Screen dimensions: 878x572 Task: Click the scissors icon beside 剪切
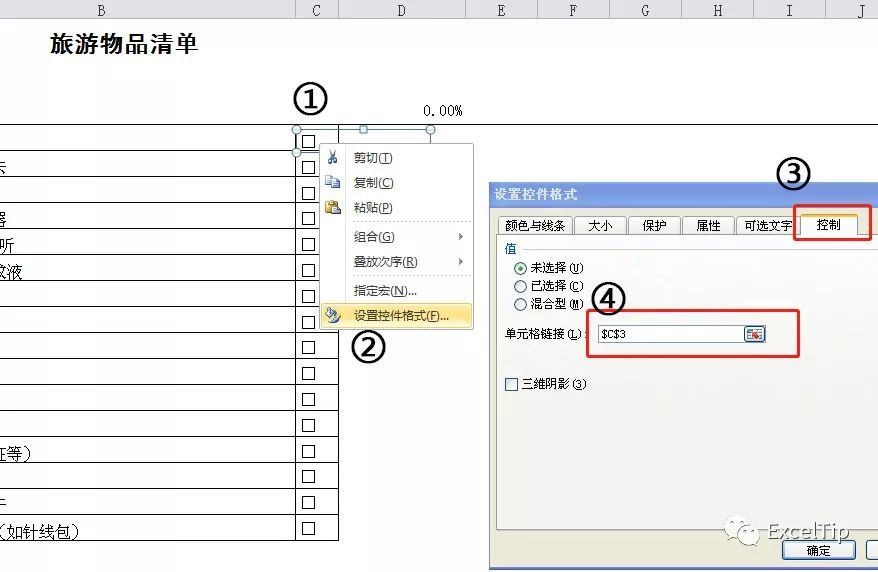pyautogui.click(x=333, y=157)
